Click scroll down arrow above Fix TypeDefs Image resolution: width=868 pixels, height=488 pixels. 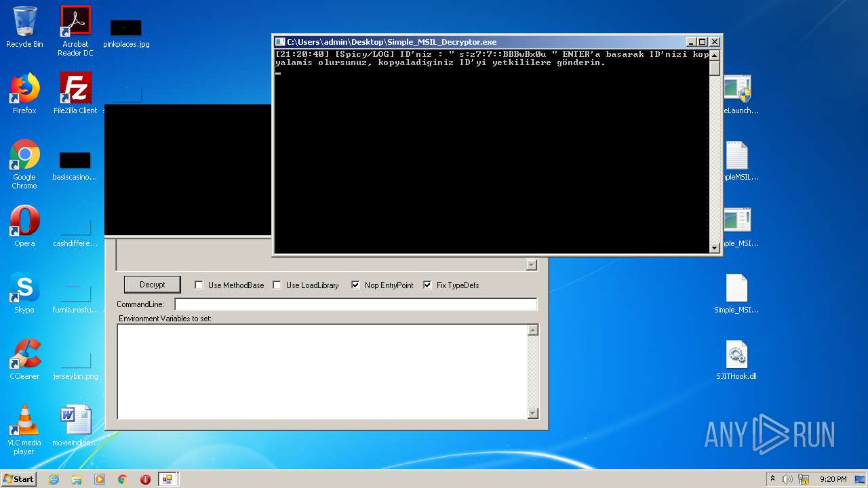tap(532, 265)
